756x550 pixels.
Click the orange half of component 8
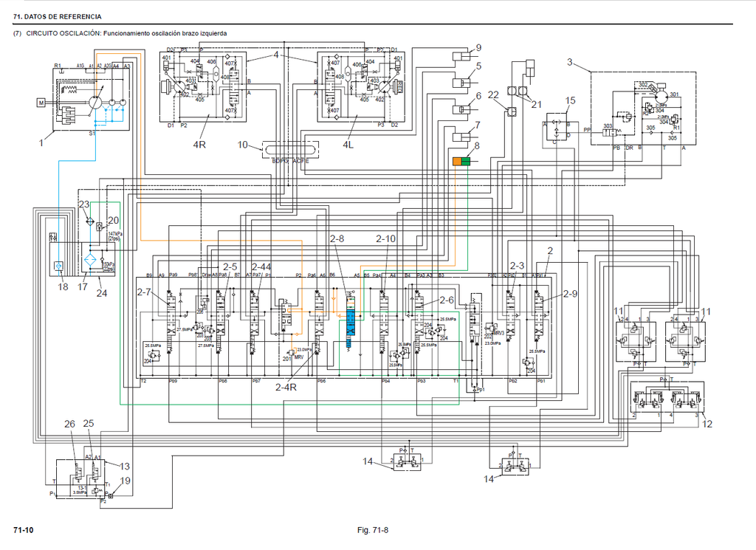coord(457,161)
